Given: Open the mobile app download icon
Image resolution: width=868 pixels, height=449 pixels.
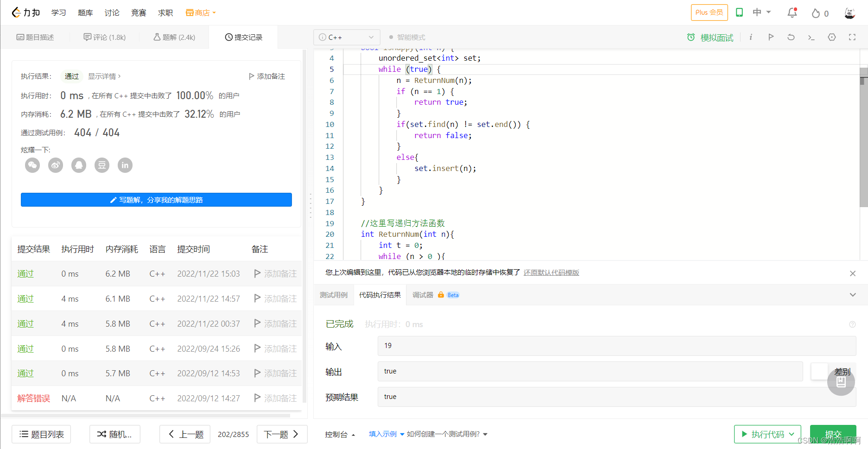Looking at the screenshot, I should click(x=740, y=13).
